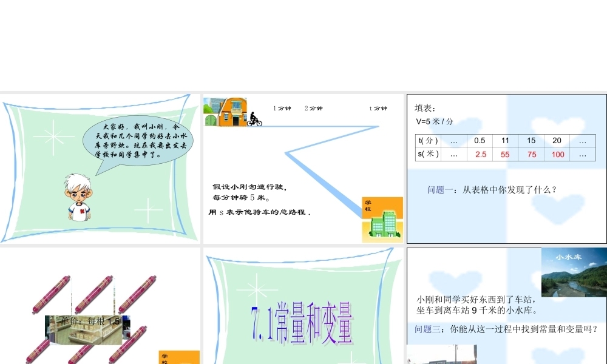Click the '1分钟' label
Screen dimensions: 607x364
pyautogui.click(x=282, y=109)
